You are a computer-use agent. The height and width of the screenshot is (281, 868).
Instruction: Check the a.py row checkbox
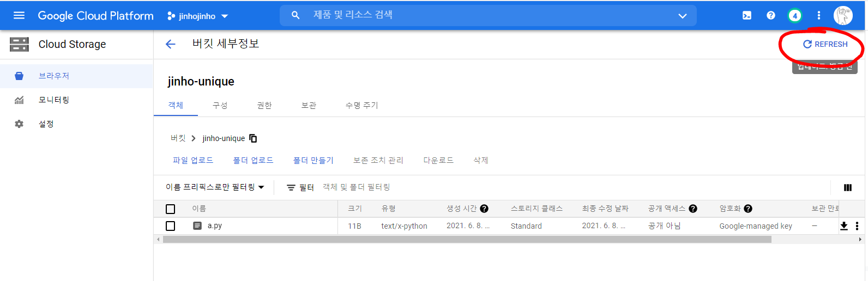tap(171, 225)
